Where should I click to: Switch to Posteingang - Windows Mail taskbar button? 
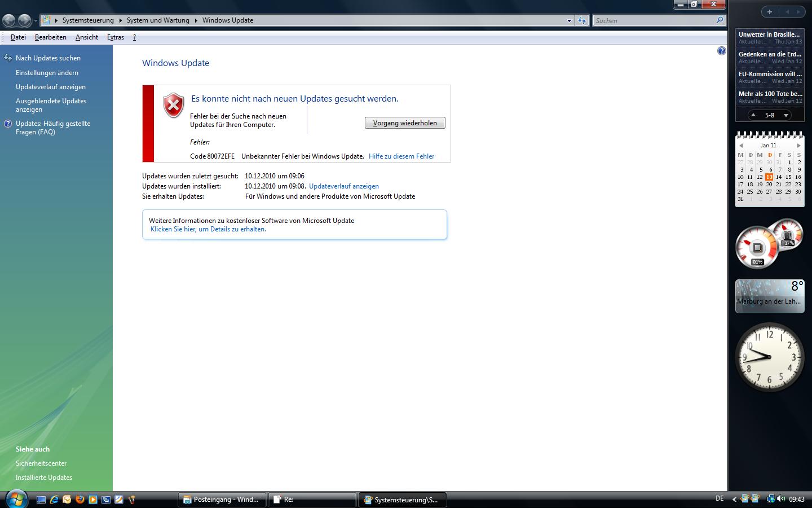pos(222,500)
